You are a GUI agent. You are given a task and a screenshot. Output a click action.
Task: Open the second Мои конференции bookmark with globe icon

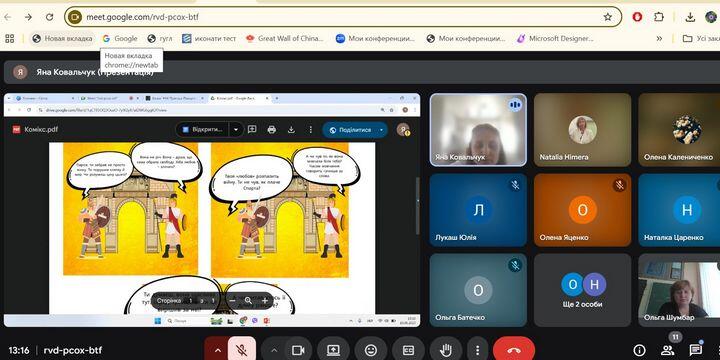click(466, 39)
